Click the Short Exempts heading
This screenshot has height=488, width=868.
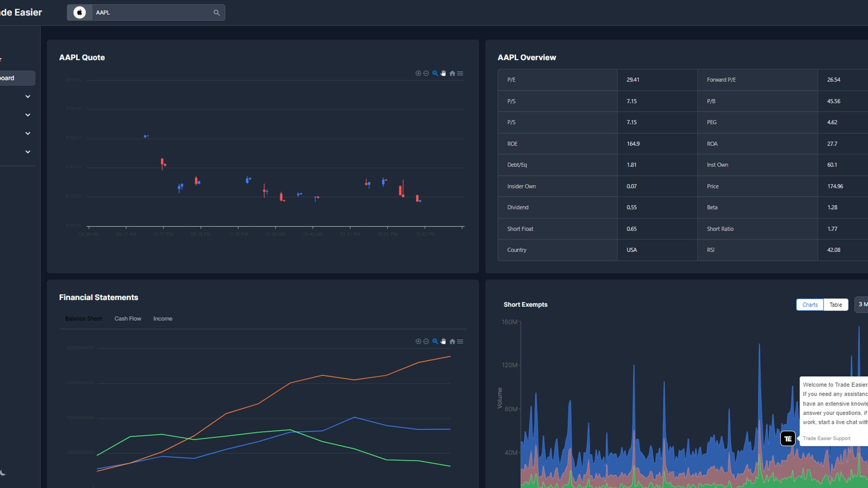click(x=525, y=305)
